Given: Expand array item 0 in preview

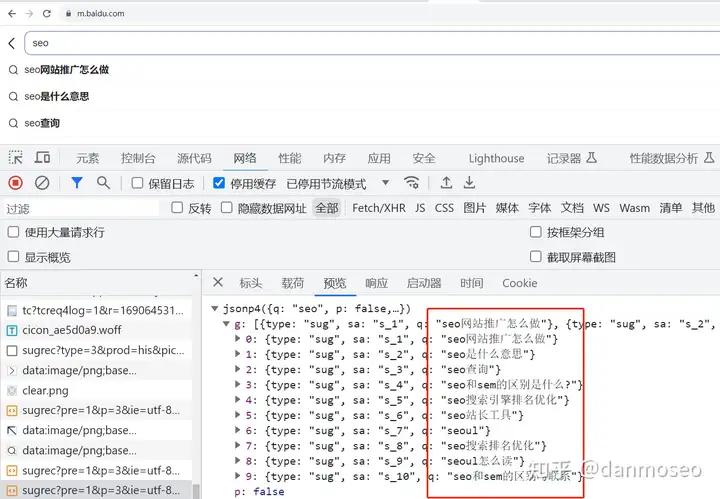Looking at the screenshot, I should tap(237, 339).
